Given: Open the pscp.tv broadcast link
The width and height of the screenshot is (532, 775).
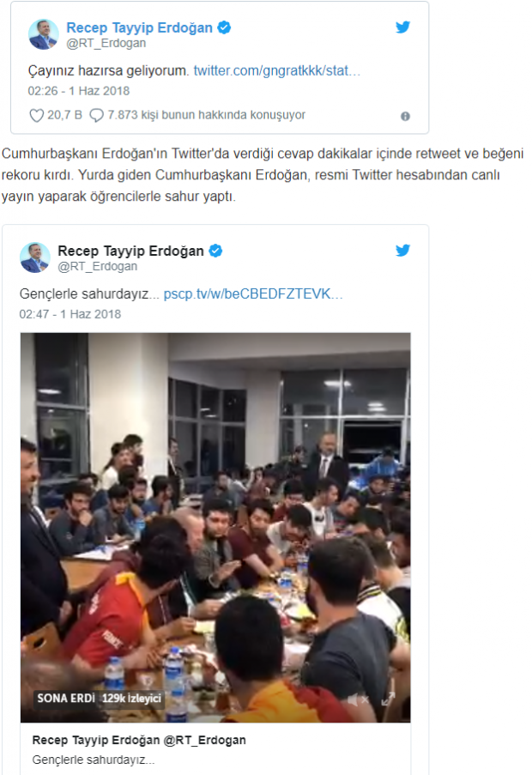Looking at the screenshot, I should pos(253,294).
